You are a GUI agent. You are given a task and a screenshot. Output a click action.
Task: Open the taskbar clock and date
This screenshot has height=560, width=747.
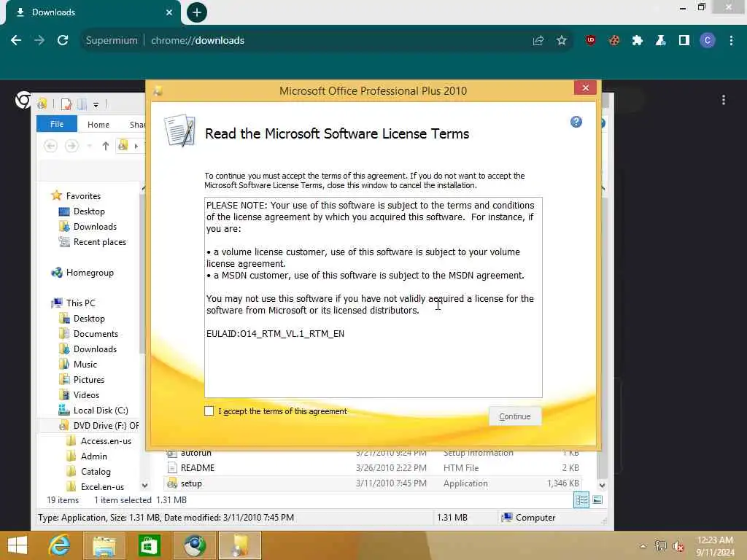[715, 546]
